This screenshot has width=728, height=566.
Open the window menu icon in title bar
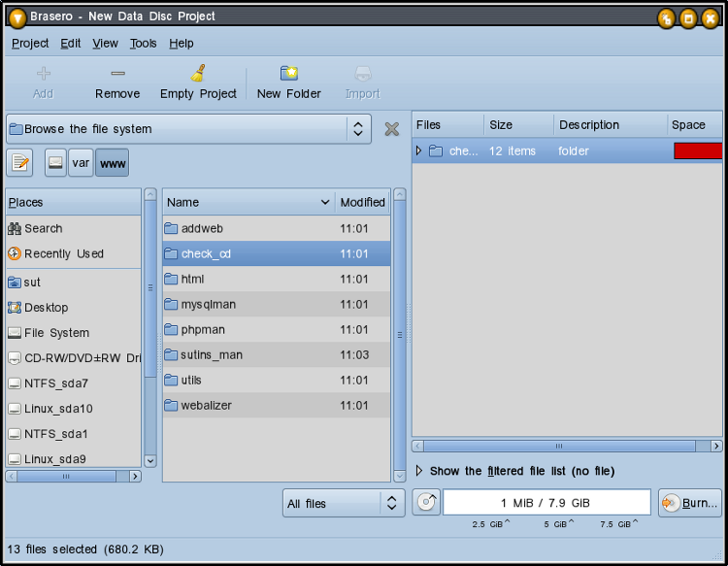[x=17, y=17]
